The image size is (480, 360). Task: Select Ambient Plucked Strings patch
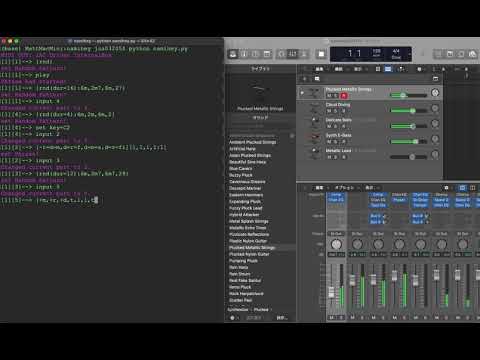[x=253, y=142]
